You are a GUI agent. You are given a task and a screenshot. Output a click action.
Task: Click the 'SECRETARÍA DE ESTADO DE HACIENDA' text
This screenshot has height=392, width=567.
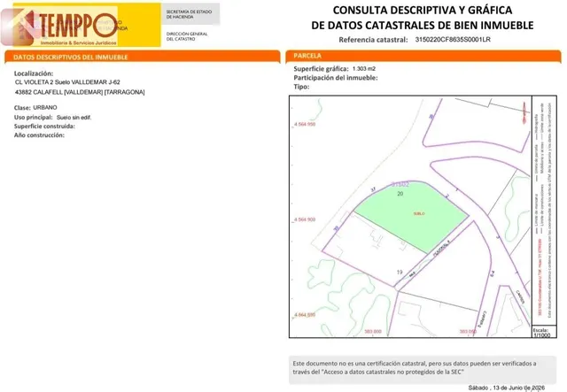tap(189, 14)
